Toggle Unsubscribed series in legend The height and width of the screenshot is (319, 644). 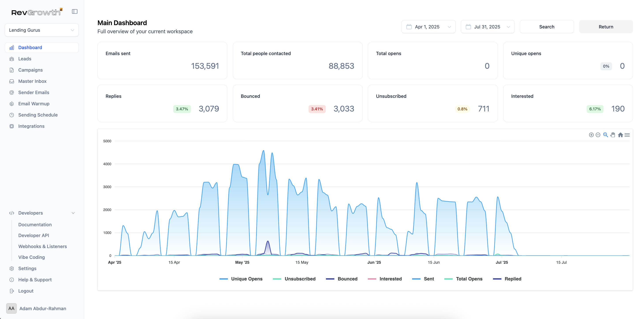click(x=294, y=279)
